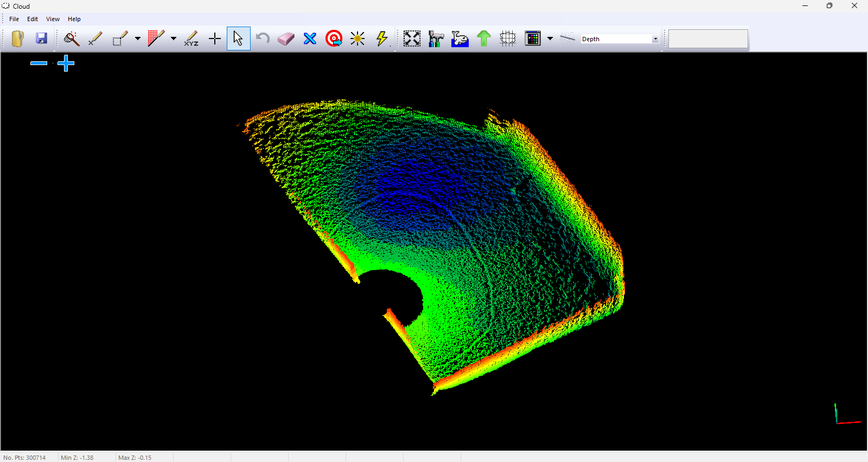
Task: Save the point cloud with floppy icon
Action: click(41, 39)
